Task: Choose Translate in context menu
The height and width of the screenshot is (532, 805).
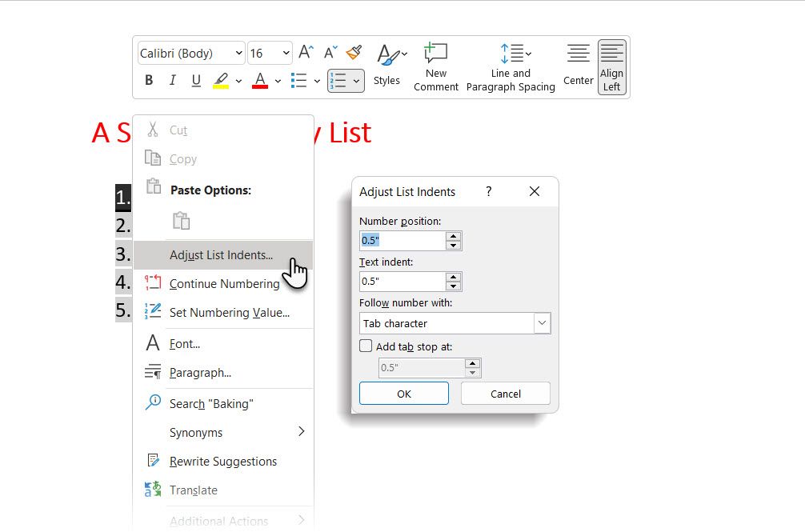Action: click(x=223, y=490)
